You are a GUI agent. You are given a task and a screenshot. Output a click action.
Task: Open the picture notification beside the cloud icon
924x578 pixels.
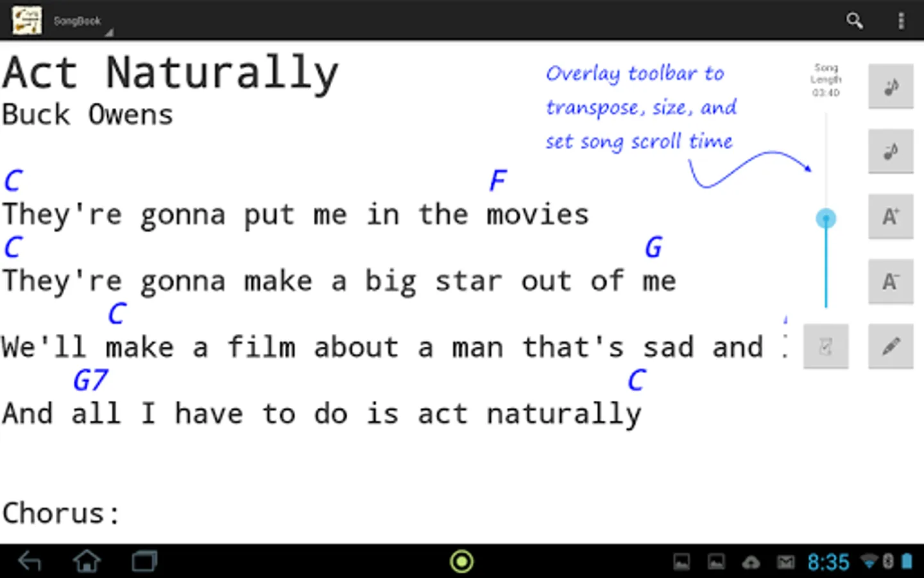716,562
